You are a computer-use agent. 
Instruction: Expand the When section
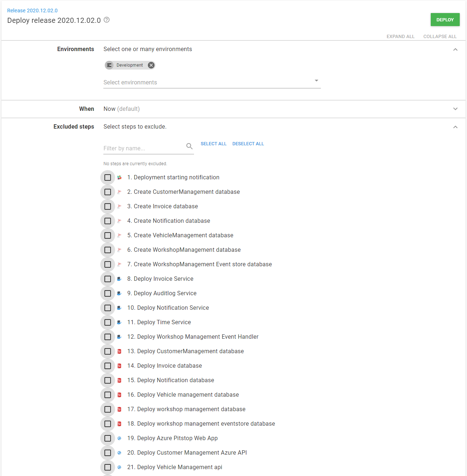click(455, 109)
